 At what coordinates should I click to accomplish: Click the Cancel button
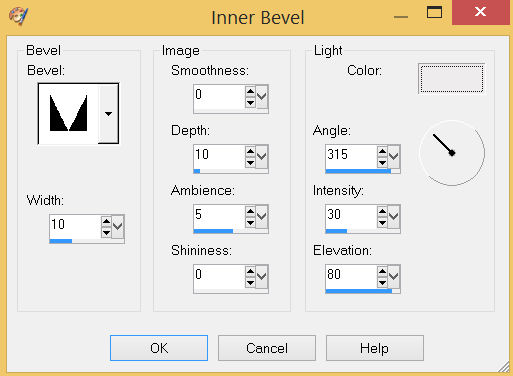[267, 348]
